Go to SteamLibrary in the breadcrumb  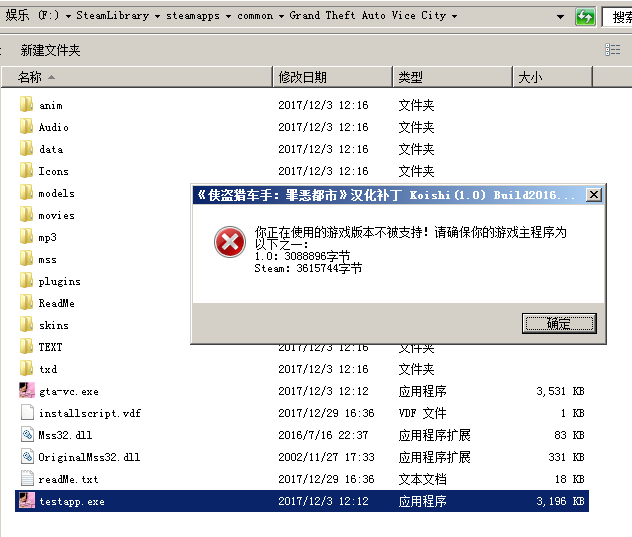(112, 15)
